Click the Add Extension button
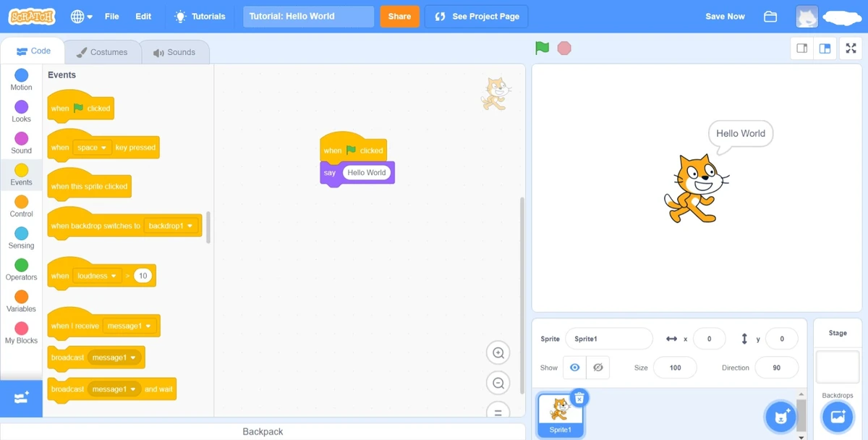 (21, 398)
